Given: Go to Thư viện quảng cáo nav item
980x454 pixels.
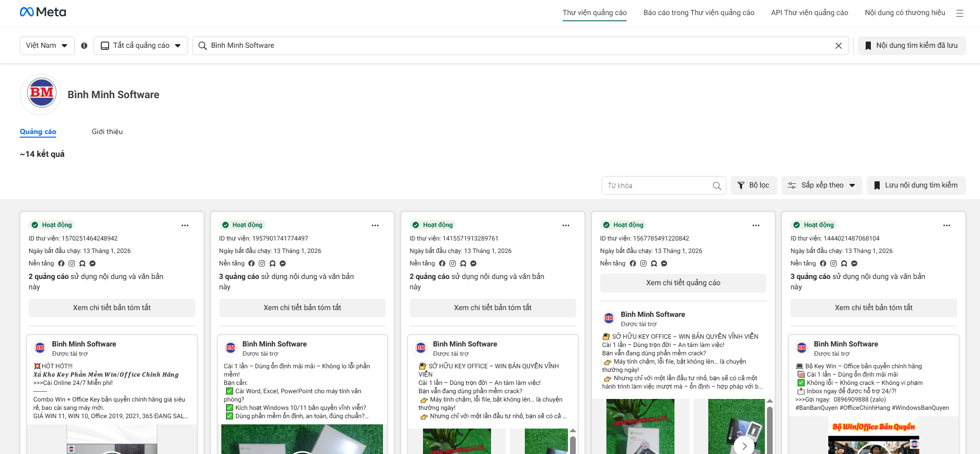Looking at the screenshot, I should 594,13.
